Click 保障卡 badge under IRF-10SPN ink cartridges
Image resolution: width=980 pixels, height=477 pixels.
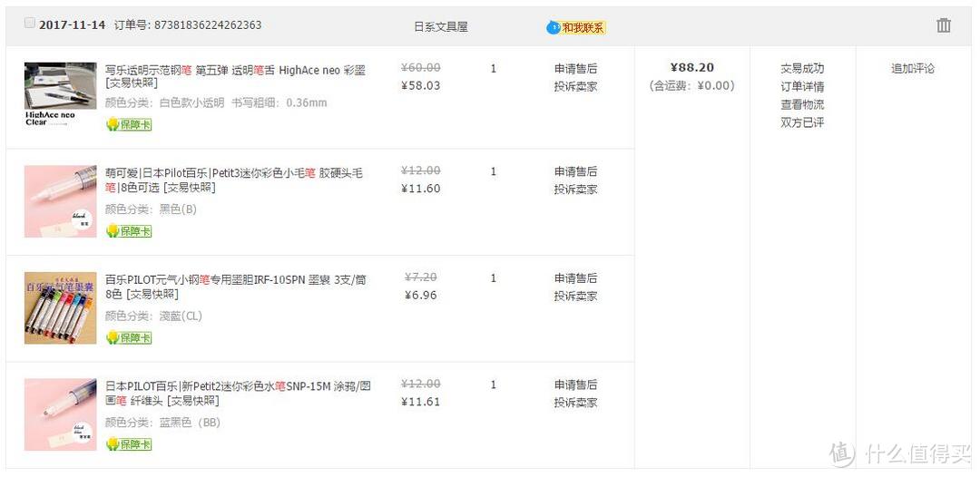pos(129,337)
